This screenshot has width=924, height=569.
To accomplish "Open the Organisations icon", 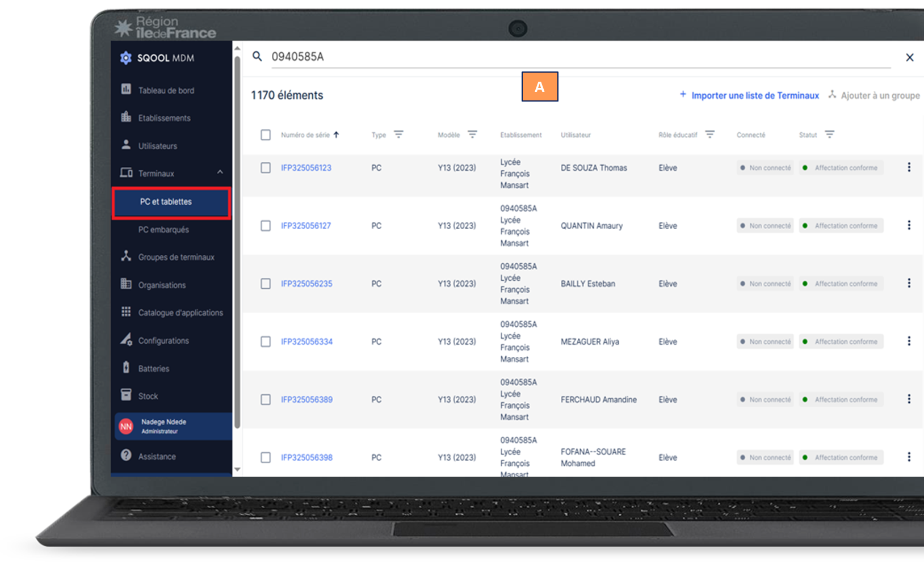I will 126,284.
